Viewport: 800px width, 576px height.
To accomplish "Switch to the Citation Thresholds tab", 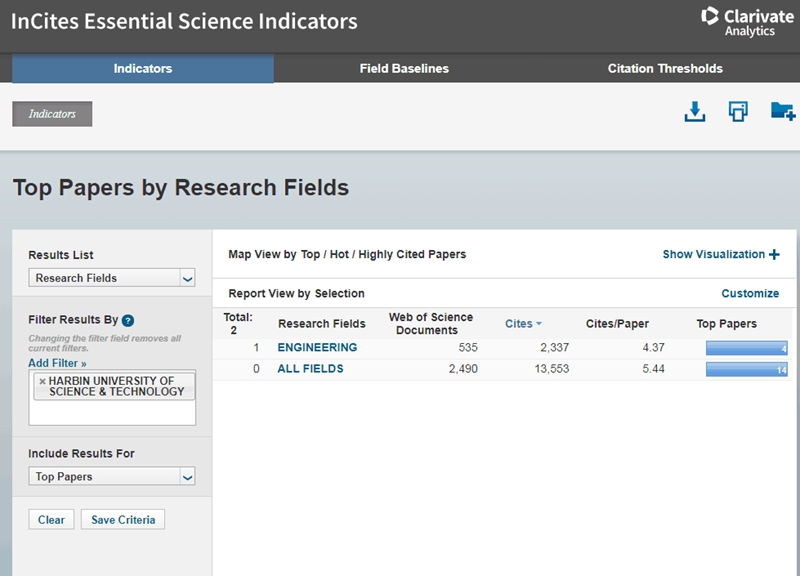I will click(x=665, y=69).
